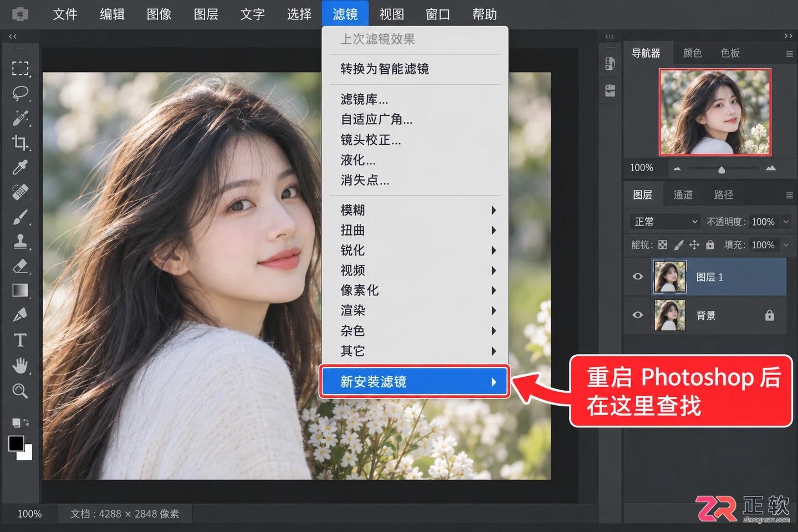The width and height of the screenshot is (798, 532).
Task: Switch to the 色板 tab
Action: click(x=730, y=53)
